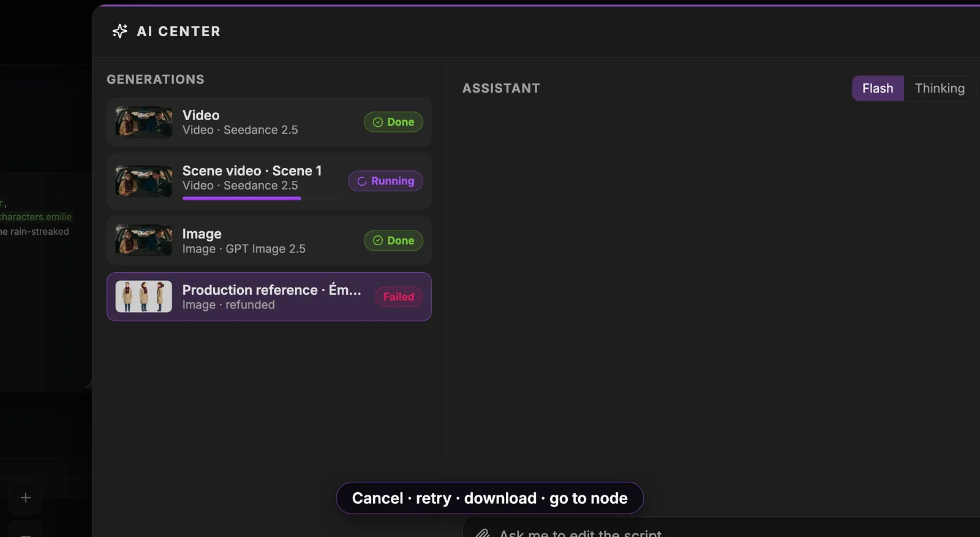Open the Scene video Scene 1 thumbnail
980x537 pixels.
(144, 181)
